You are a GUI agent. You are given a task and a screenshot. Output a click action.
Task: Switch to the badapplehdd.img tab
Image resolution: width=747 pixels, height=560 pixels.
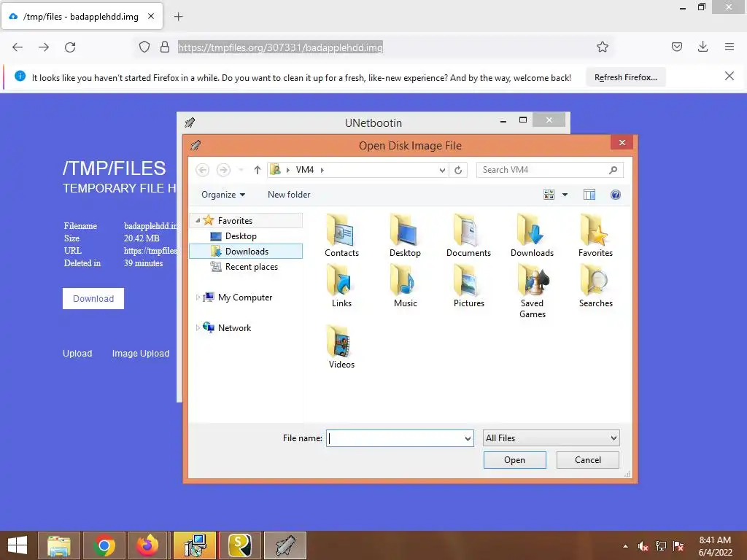pyautogui.click(x=82, y=17)
